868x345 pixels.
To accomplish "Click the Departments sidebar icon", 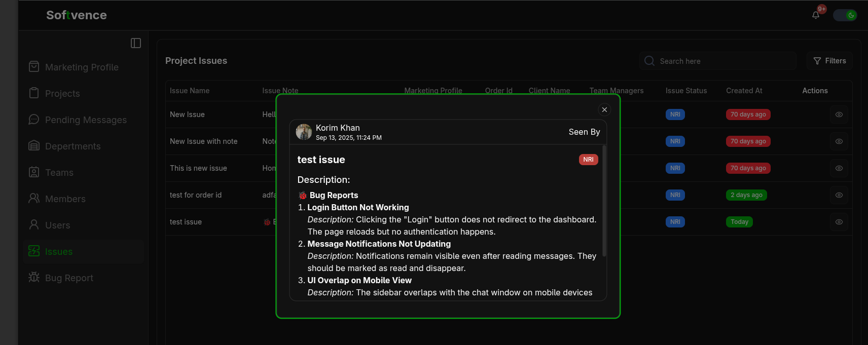I will coord(34,146).
